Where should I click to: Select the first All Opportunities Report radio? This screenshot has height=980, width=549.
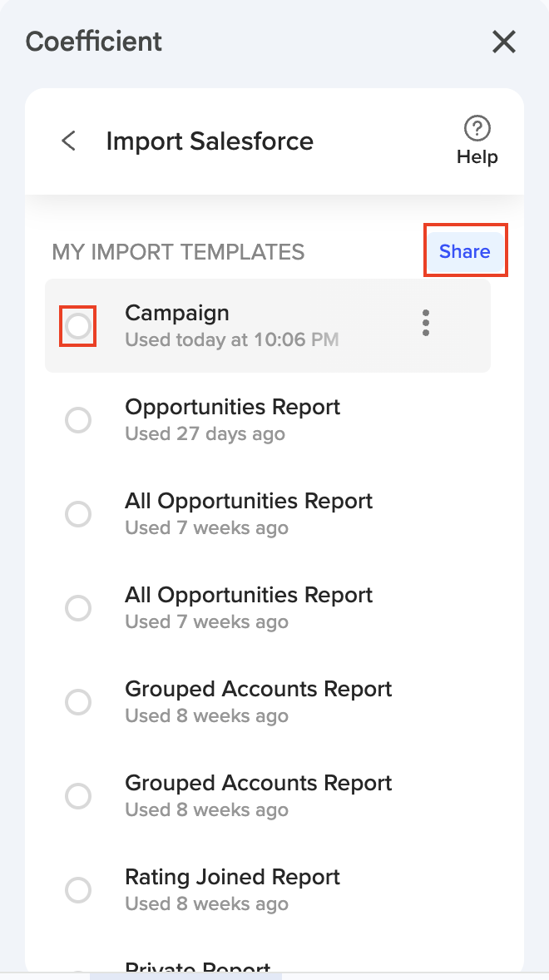pos(78,514)
